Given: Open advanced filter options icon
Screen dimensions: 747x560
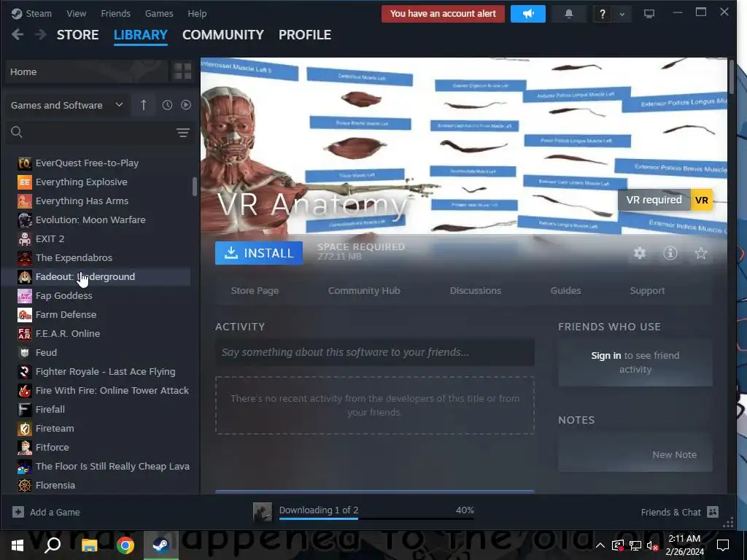Looking at the screenshot, I should pos(183,133).
